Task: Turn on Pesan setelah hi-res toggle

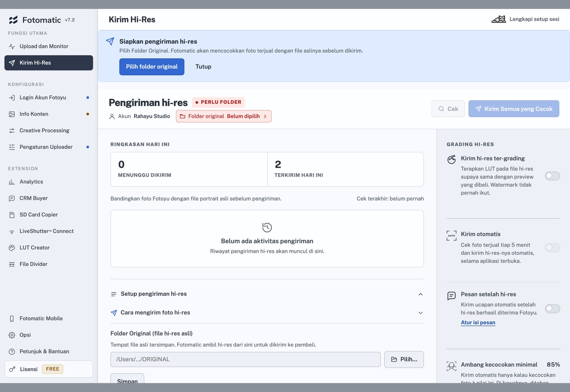Action: click(553, 309)
